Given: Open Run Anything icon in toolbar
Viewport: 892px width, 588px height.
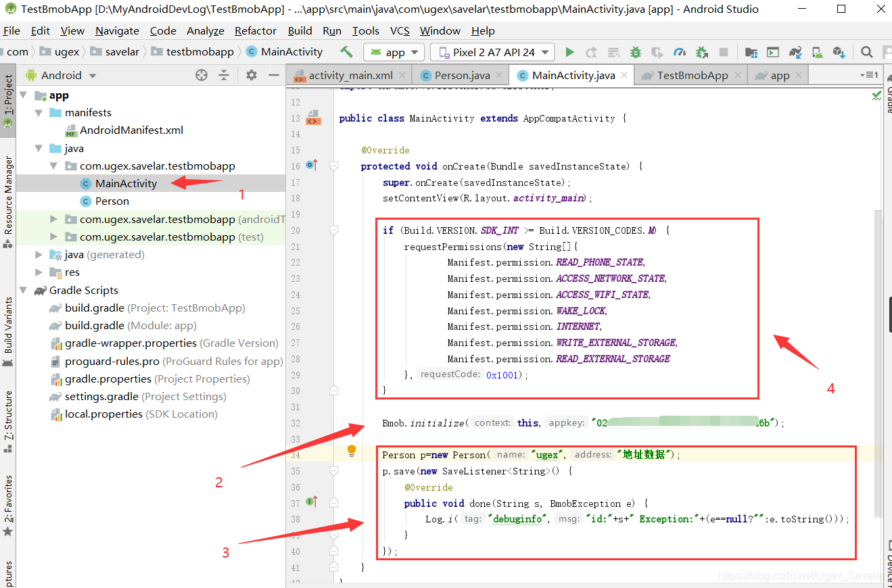Looking at the screenshot, I should 773,52.
